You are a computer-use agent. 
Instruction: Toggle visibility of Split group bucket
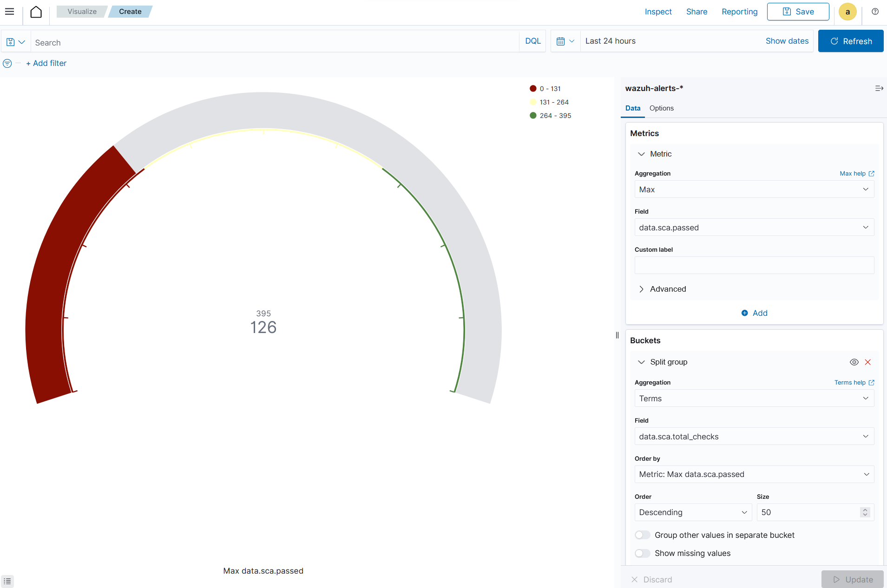pyautogui.click(x=854, y=362)
